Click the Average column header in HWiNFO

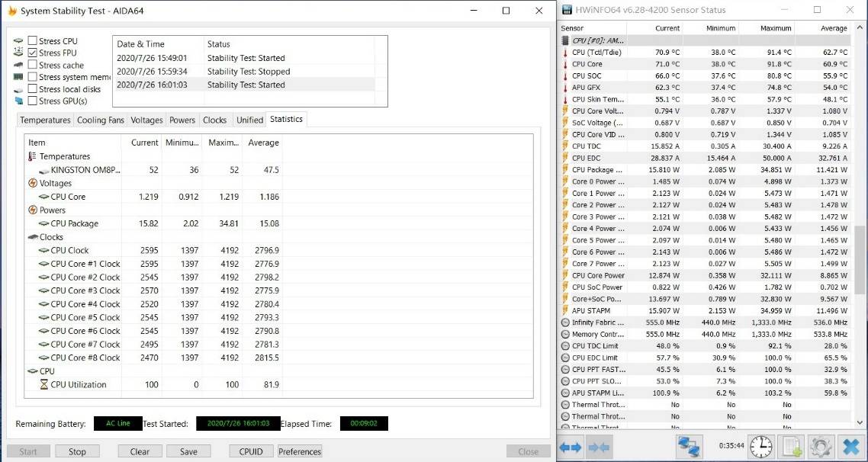coord(833,28)
